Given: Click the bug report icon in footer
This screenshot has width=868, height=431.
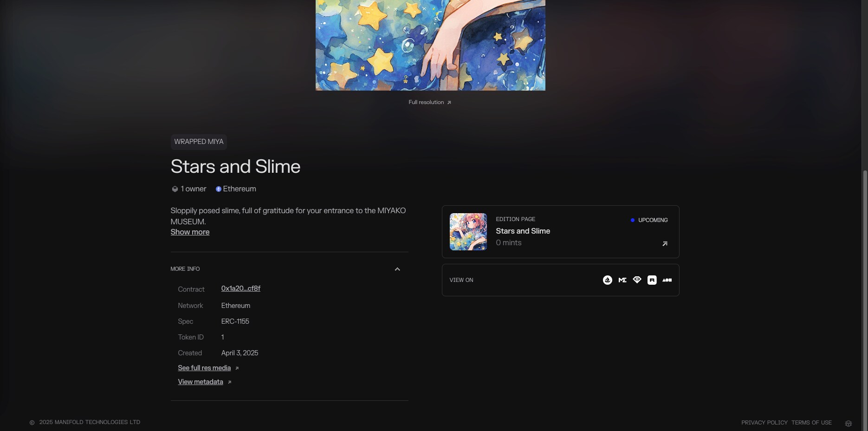Looking at the screenshot, I should [x=848, y=423].
